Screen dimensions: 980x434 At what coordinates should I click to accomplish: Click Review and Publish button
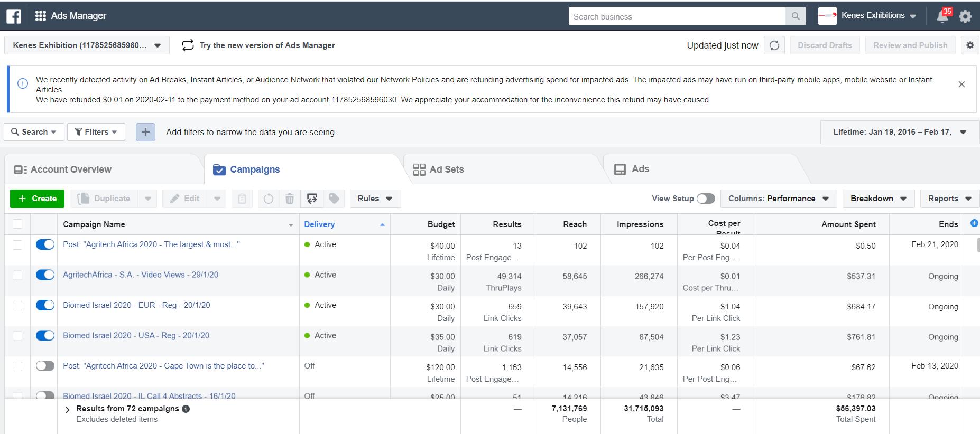click(910, 45)
